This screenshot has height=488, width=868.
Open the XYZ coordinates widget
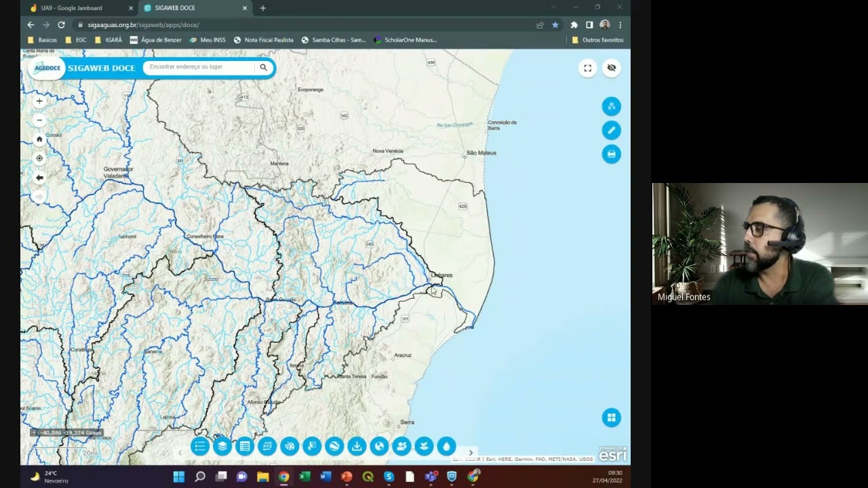tap(267, 446)
